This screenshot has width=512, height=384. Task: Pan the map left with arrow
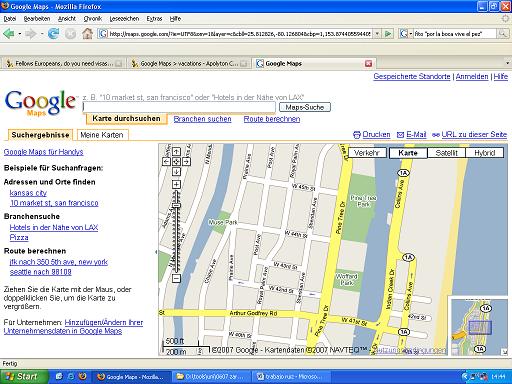[166, 162]
